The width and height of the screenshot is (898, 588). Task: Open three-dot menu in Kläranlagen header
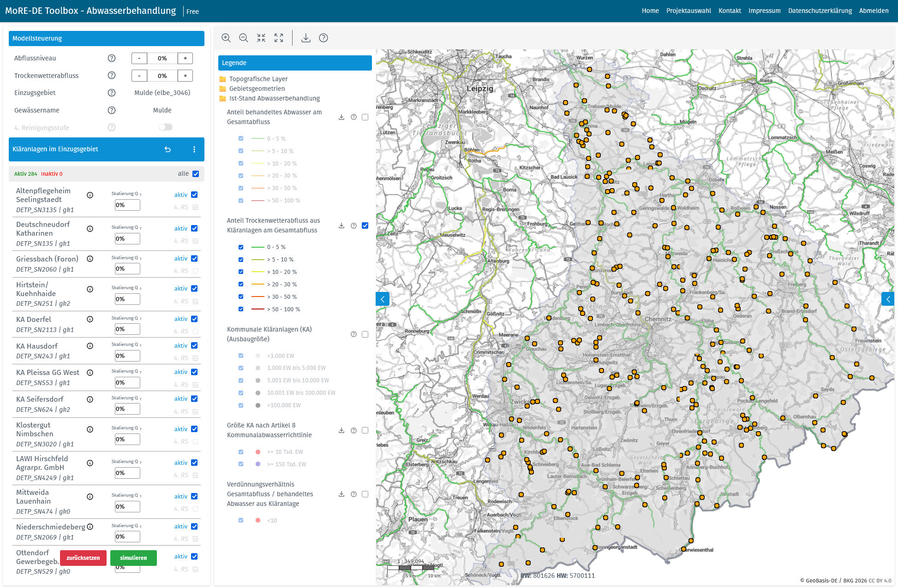pyautogui.click(x=194, y=149)
